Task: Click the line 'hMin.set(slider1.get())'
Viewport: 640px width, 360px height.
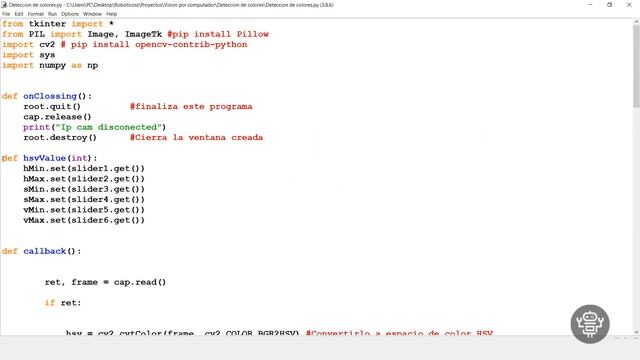Action: click(84, 169)
